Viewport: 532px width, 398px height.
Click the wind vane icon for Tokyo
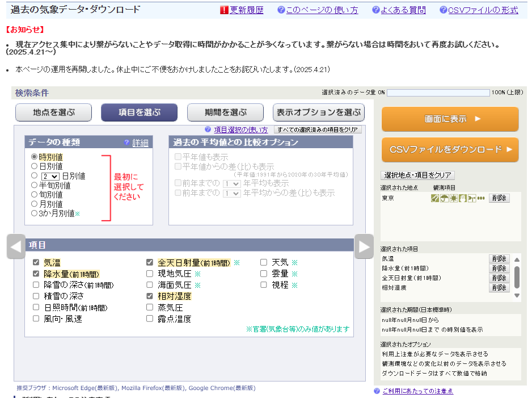point(471,198)
